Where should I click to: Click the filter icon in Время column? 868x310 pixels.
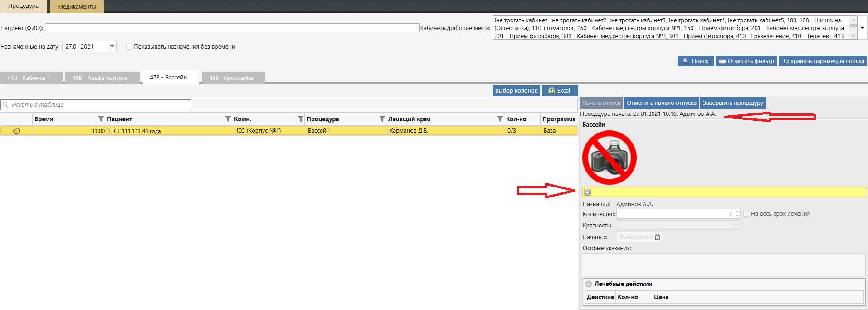101,119
